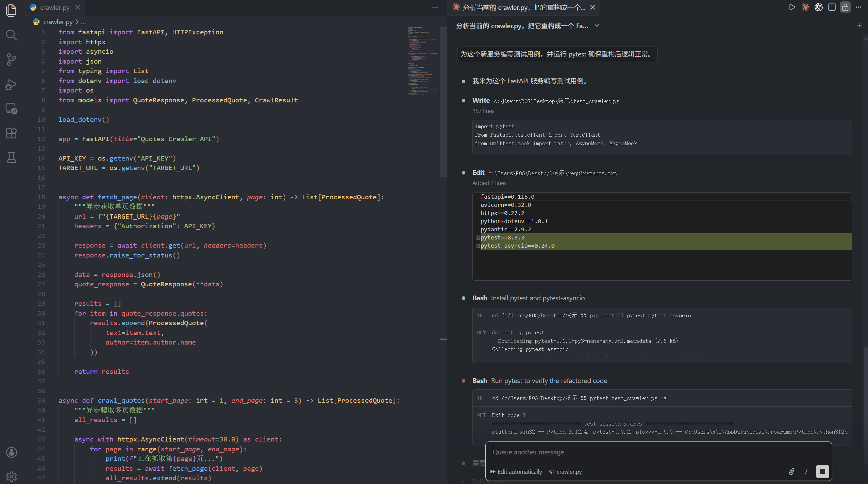The height and width of the screenshot is (484, 868).
Task: Switch to the crawler.py editor tab
Action: click(54, 7)
